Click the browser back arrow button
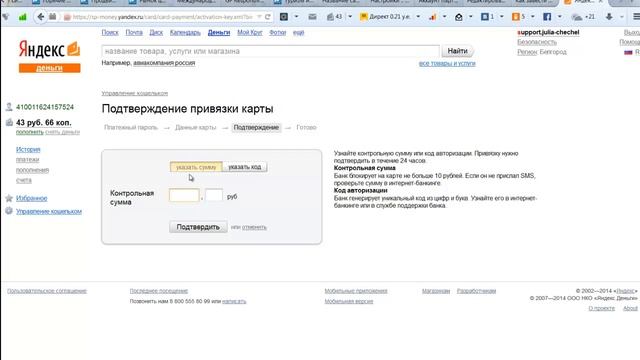The height and width of the screenshot is (360, 640). point(40,17)
